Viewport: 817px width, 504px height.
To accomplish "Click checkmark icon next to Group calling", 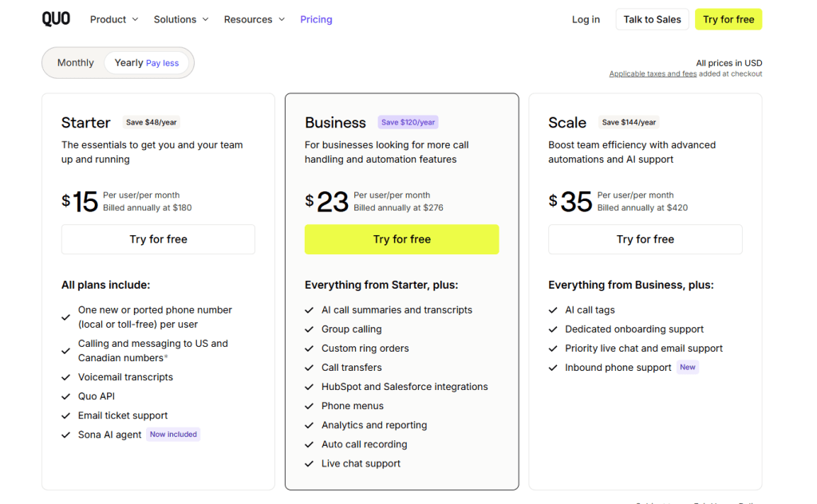I will click(x=310, y=329).
